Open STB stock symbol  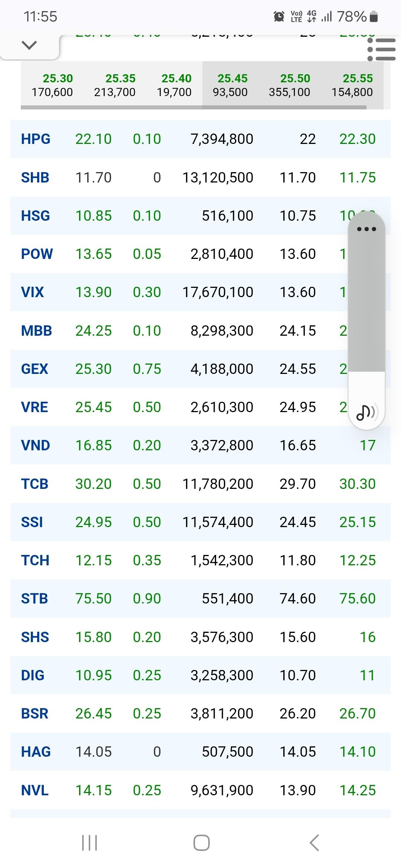[35, 599]
